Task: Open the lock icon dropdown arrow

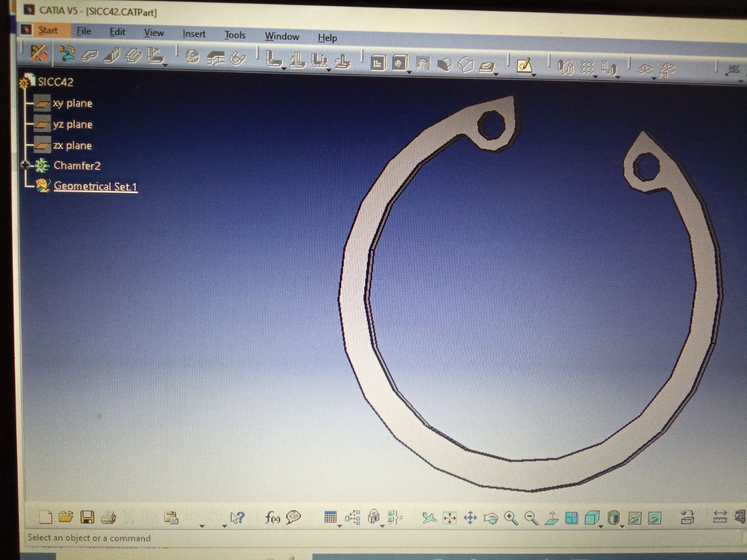Action: [382, 526]
